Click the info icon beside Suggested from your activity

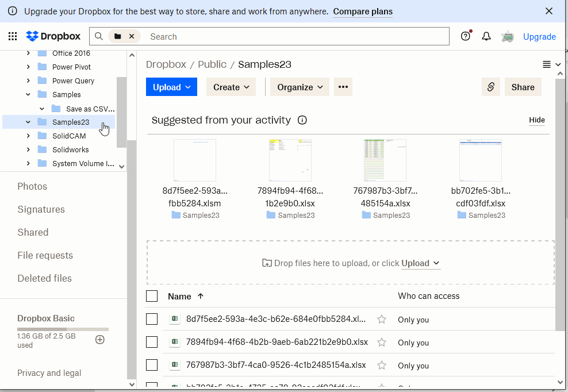point(302,120)
